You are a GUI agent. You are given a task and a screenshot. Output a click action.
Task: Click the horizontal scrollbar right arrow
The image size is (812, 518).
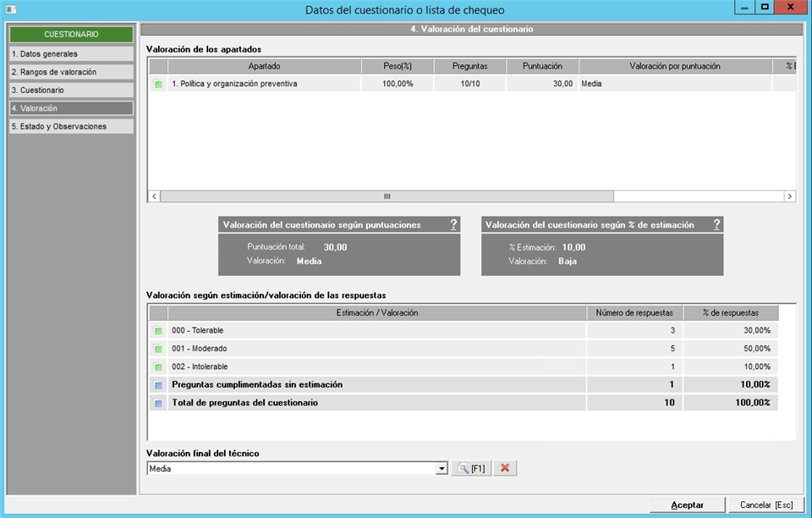[789, 196]
